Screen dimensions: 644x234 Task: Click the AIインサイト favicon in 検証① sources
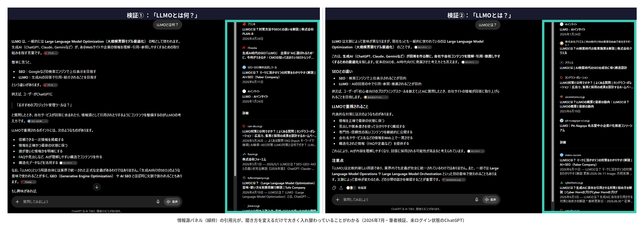pos(244,91)
